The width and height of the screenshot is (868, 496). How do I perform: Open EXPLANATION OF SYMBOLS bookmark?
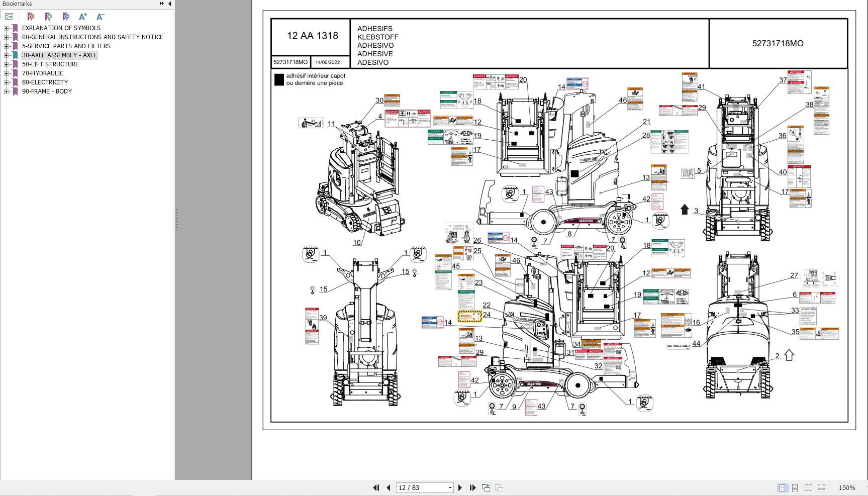click(61, 28)
